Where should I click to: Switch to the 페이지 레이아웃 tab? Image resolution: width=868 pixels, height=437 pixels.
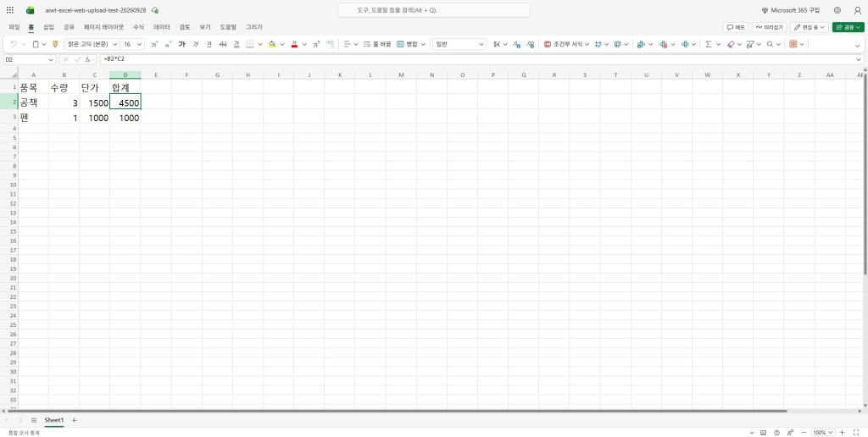104,26
